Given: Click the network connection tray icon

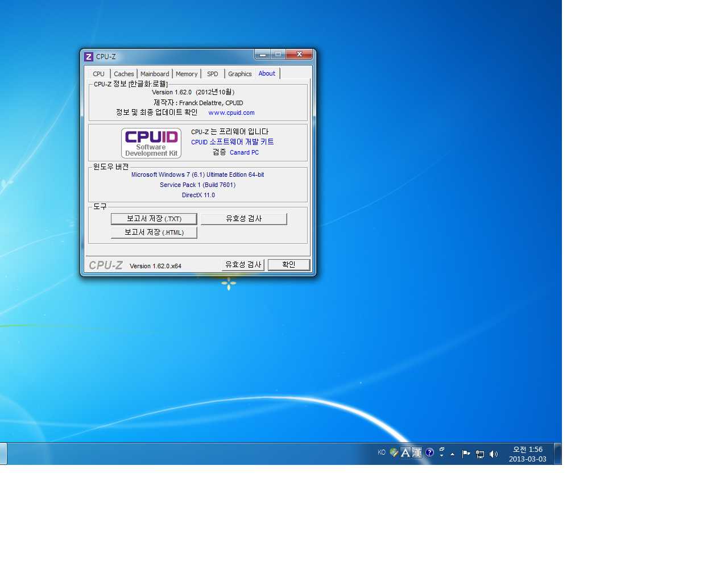Looking at the screenshot, I should coord(480,454).
